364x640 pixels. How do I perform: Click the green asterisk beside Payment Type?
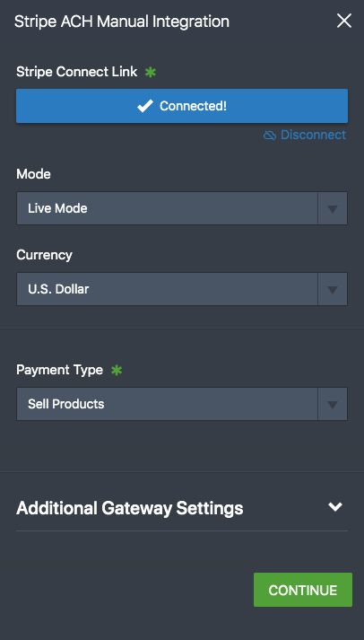pyautogui.click(x=117, y=370)
